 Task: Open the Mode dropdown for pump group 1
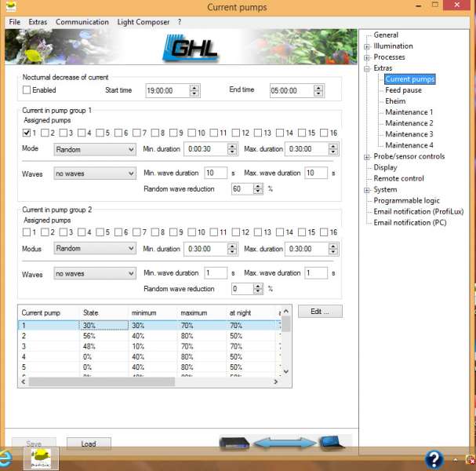(x=95, y=149)
